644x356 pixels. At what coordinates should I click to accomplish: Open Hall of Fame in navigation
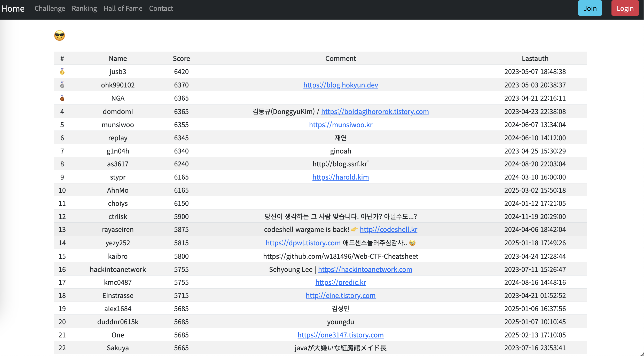coord(123,9)
